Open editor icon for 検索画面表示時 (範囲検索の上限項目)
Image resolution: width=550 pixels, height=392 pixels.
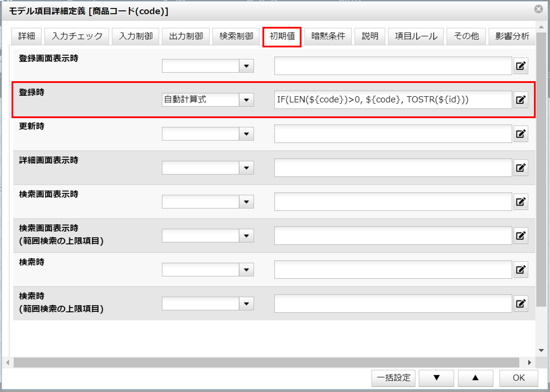[521, 236]
